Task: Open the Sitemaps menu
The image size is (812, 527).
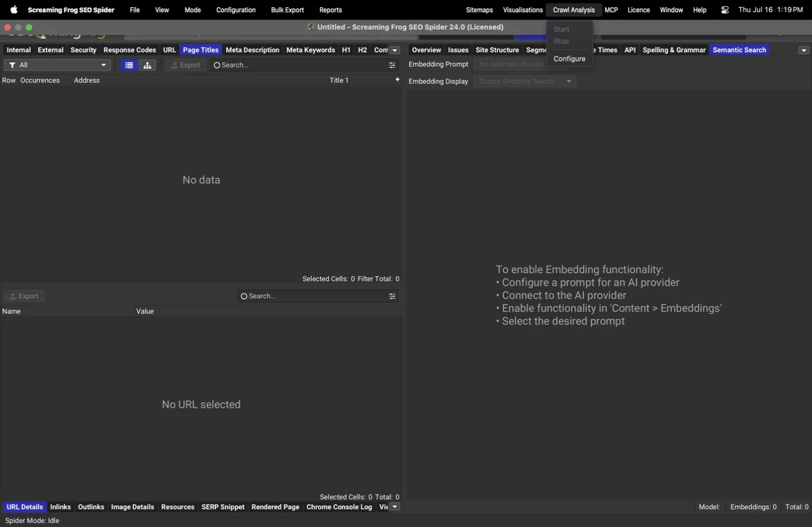Action: tap(479, 10)
